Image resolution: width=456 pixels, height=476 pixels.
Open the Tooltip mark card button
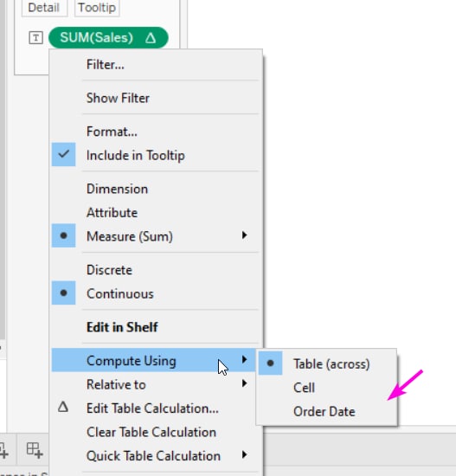97,8
